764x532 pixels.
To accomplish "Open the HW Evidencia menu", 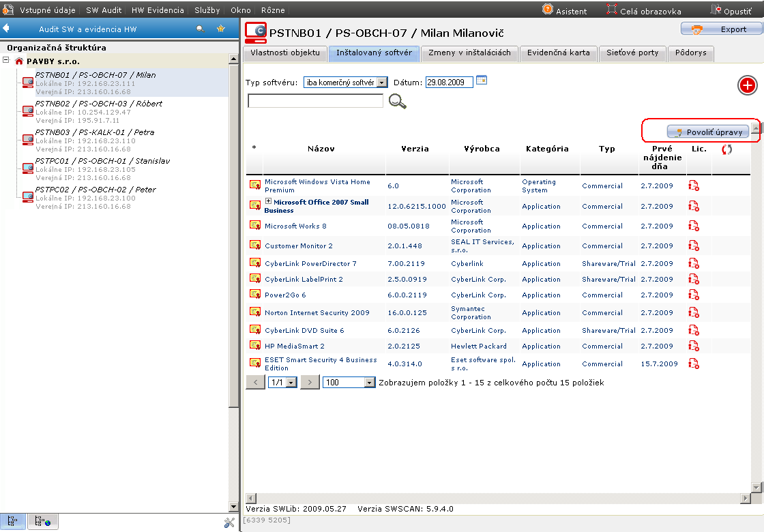I will pos(158,10).
